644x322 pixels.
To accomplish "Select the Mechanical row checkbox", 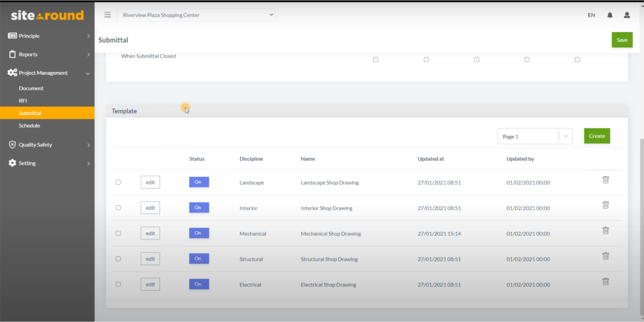I will tap(118, 233).
